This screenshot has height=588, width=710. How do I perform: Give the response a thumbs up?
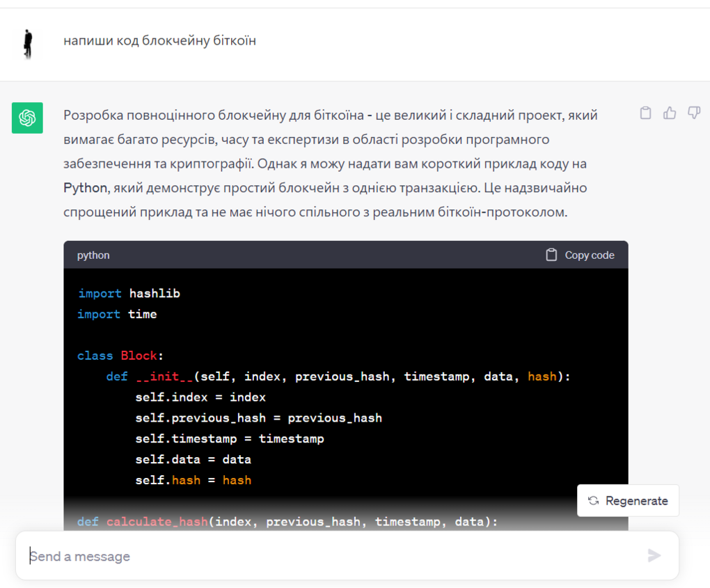pyautogui.click(x=670, y=113)
